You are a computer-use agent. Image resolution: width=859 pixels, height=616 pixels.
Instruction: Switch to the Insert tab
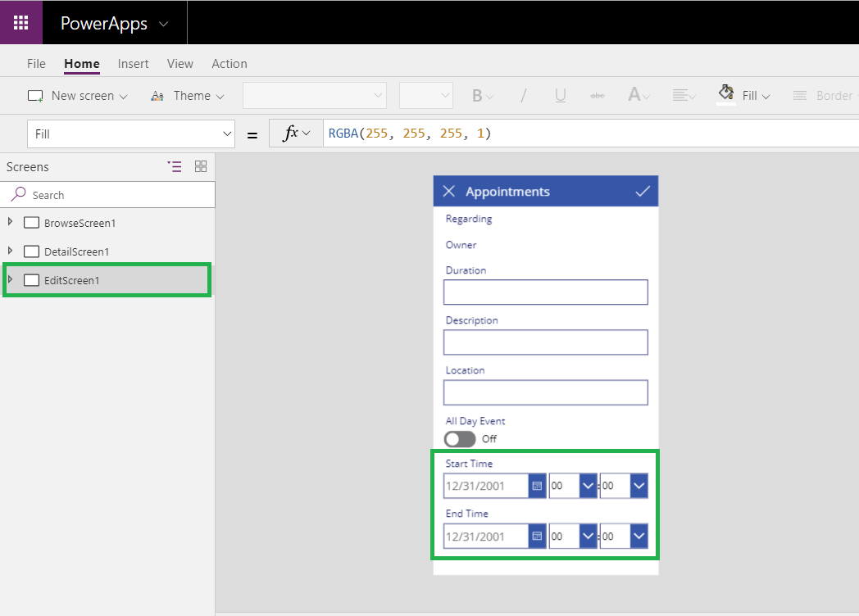coord(134,63)
